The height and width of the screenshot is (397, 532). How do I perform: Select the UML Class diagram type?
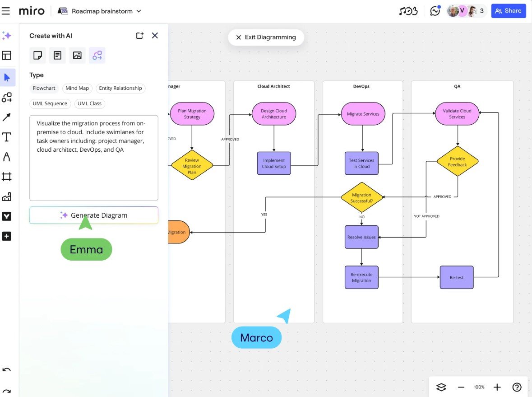90,103
